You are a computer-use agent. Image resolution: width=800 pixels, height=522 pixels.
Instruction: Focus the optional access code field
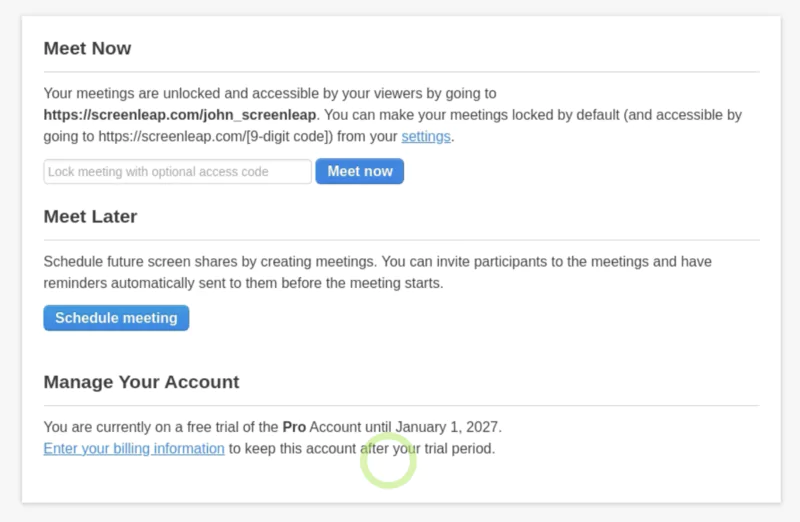(178, 171)
